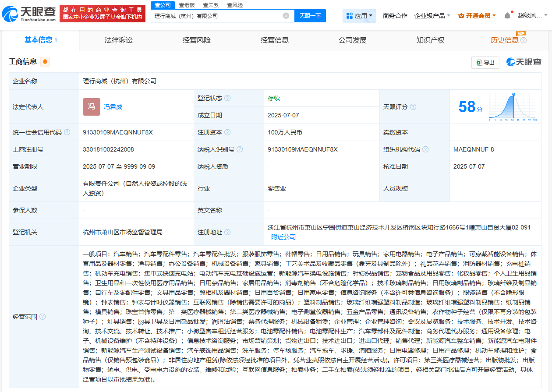This screenshot has height=392, width=552.
Task: Click the company name search input field
Action: click(x=217, y=16)
